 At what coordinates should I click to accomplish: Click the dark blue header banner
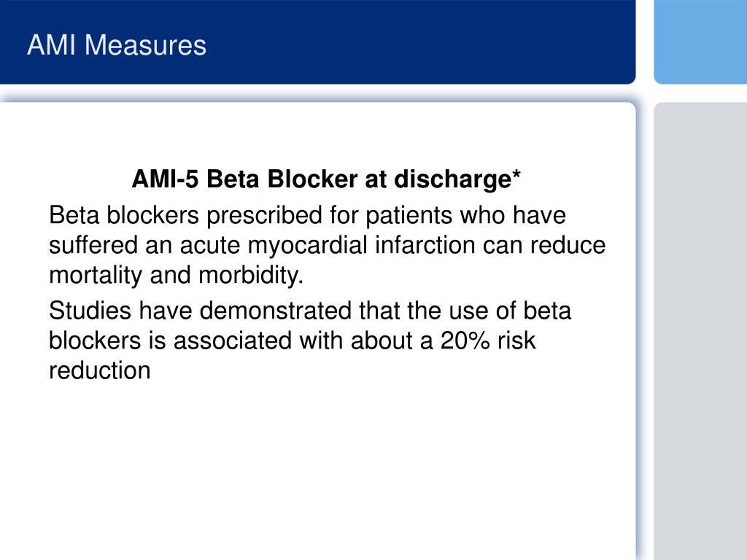318,42
